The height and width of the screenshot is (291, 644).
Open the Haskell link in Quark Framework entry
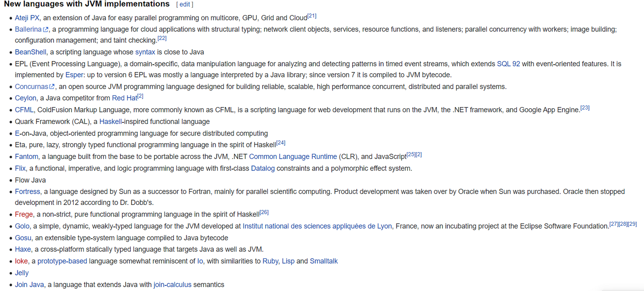pyautogui.click(x=110, y=122)
